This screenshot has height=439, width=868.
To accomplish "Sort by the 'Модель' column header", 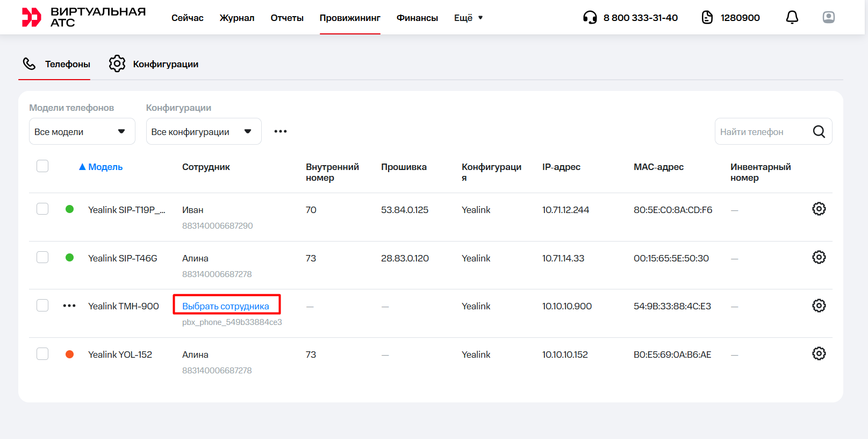I will coord(105,167).
